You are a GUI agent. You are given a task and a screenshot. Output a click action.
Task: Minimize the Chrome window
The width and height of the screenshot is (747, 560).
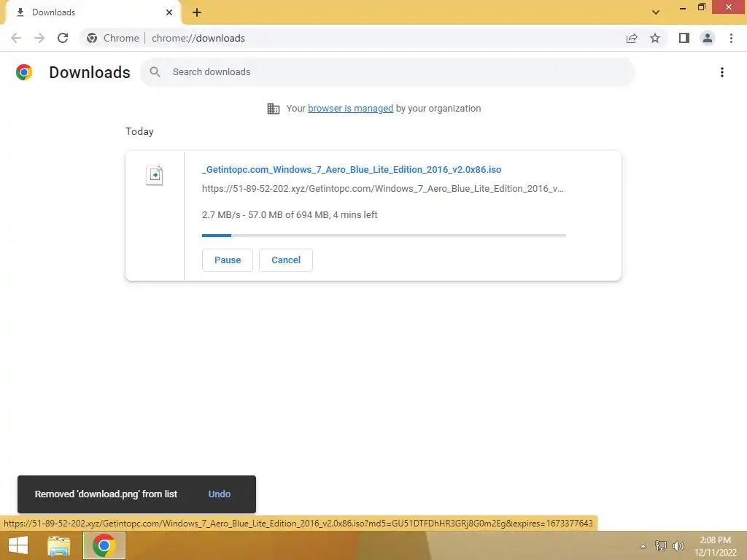(683, 7)
